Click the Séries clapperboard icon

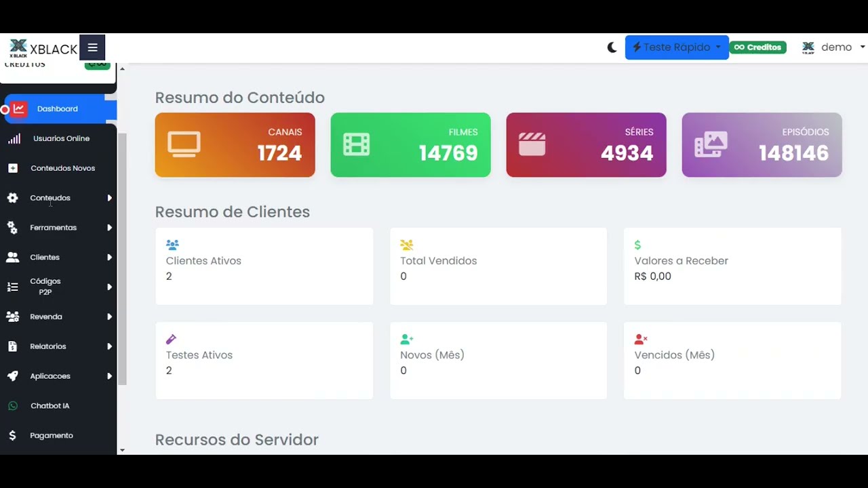click(532, 144)
